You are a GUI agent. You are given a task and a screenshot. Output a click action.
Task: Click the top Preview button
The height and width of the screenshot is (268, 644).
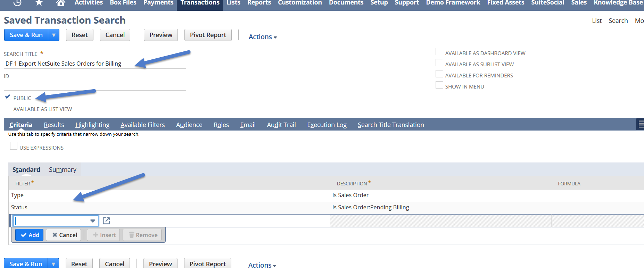point(161,35)
